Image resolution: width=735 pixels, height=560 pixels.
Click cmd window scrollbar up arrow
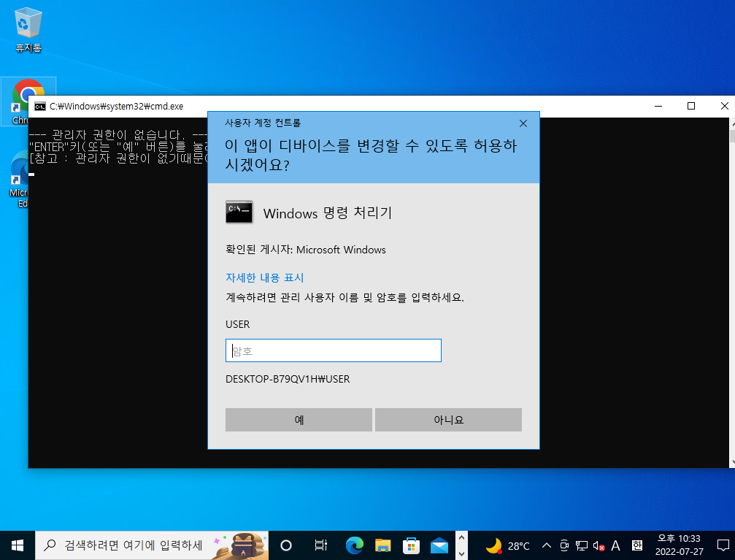pyautogui.click(x=732, y=124)
